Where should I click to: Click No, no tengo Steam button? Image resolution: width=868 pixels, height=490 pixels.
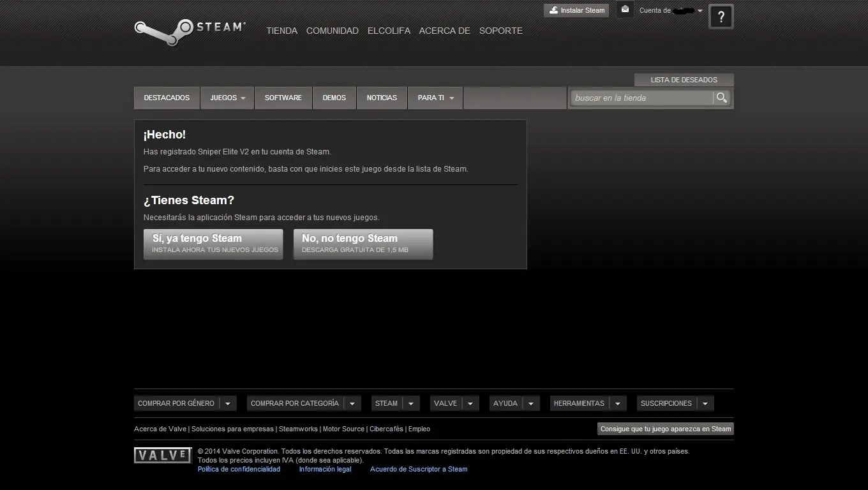[363, 244]
